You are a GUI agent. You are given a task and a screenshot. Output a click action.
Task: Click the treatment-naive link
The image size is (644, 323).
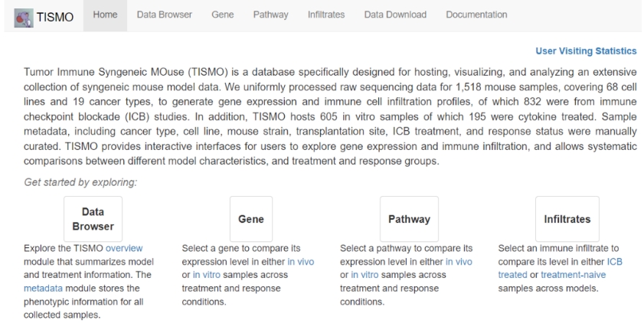point(573,275)
